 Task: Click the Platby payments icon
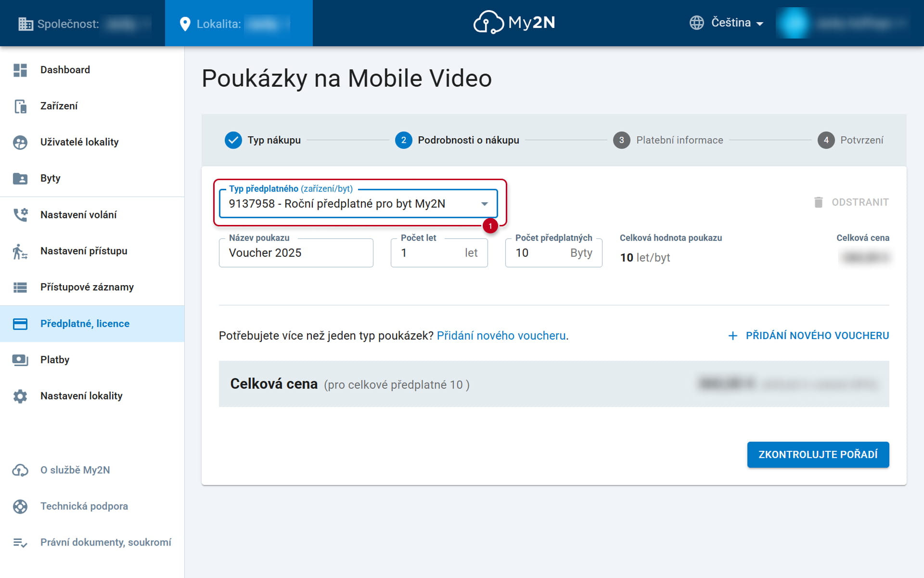coord(20,360)
